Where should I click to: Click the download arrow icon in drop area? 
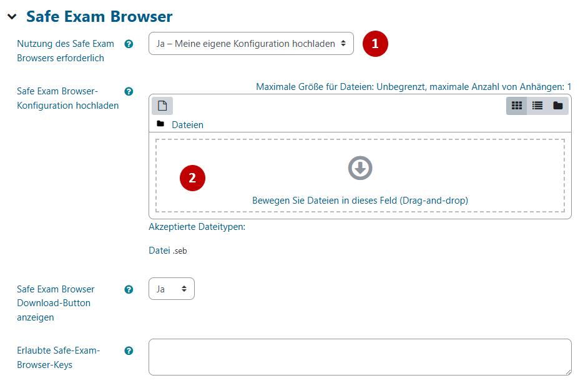(360, 168)
